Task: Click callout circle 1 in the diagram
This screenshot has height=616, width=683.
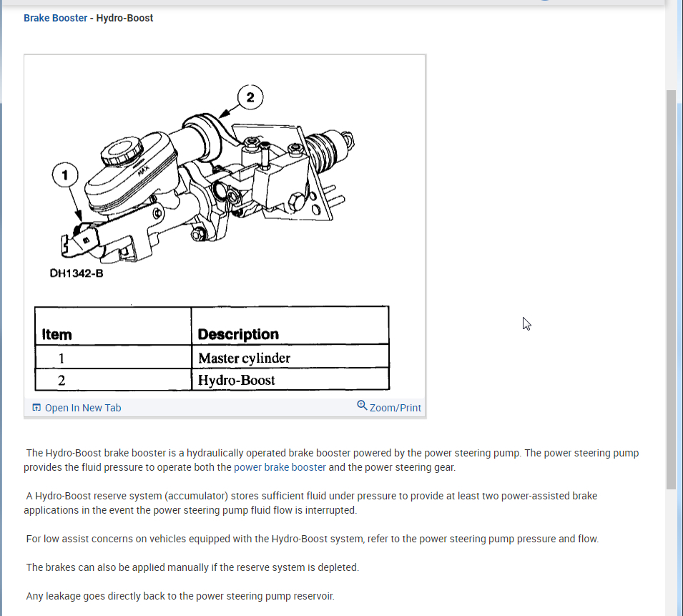Action: coord(65,175)
